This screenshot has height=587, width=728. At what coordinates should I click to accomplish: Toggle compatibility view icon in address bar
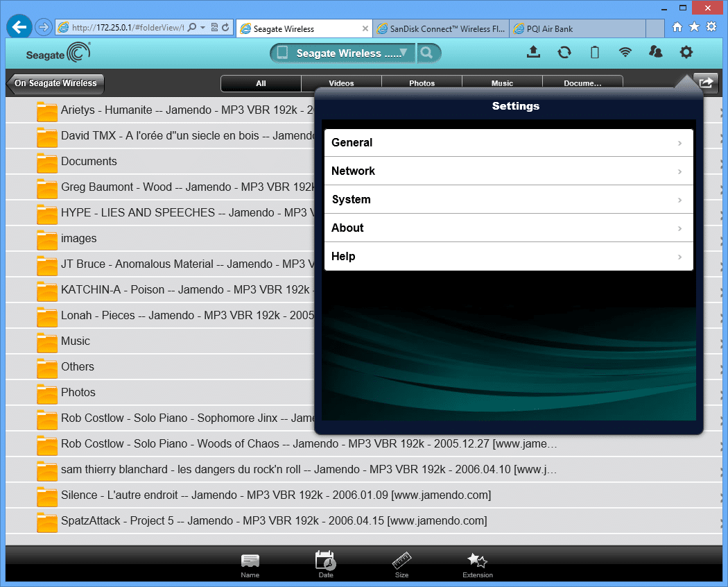[x=214, y=28]
